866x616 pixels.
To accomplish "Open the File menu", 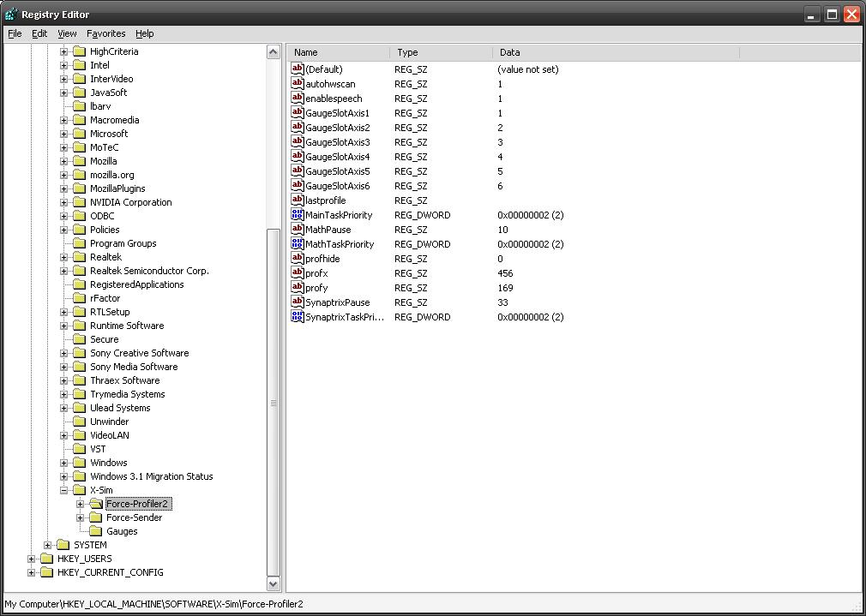I will (15, 33).
